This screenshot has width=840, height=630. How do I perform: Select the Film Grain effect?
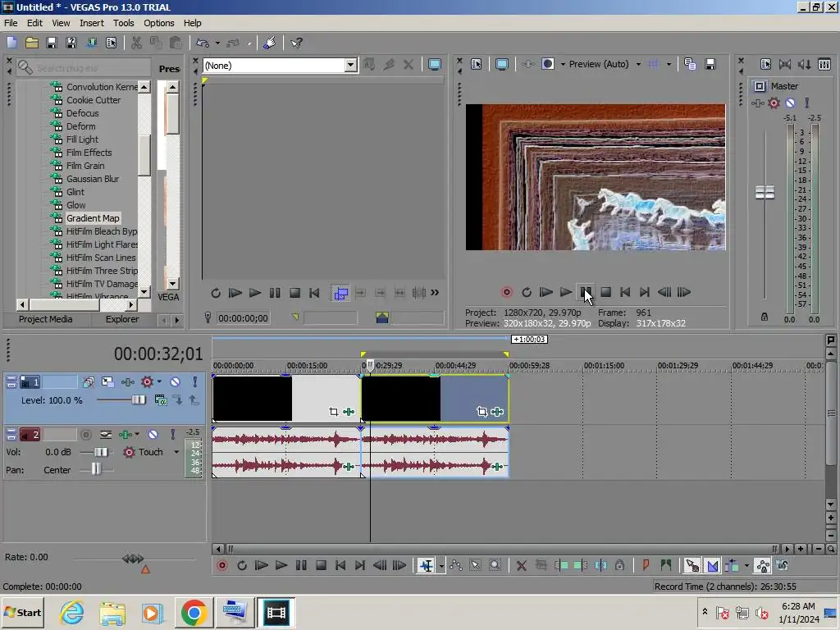(x=85, y=166)
